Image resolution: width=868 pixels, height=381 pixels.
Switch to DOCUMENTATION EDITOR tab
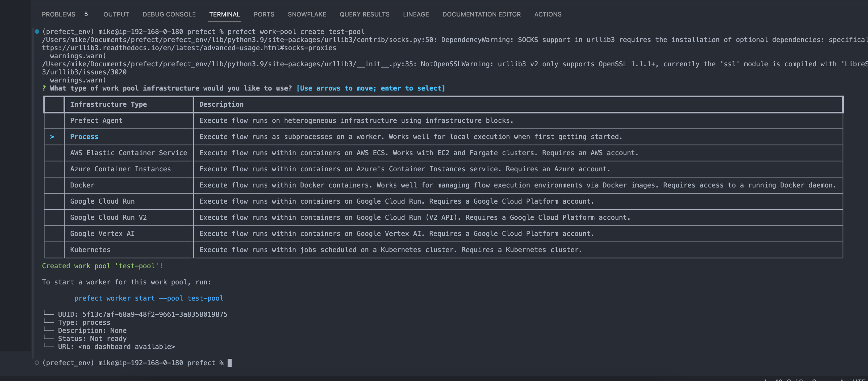point(481,14)
